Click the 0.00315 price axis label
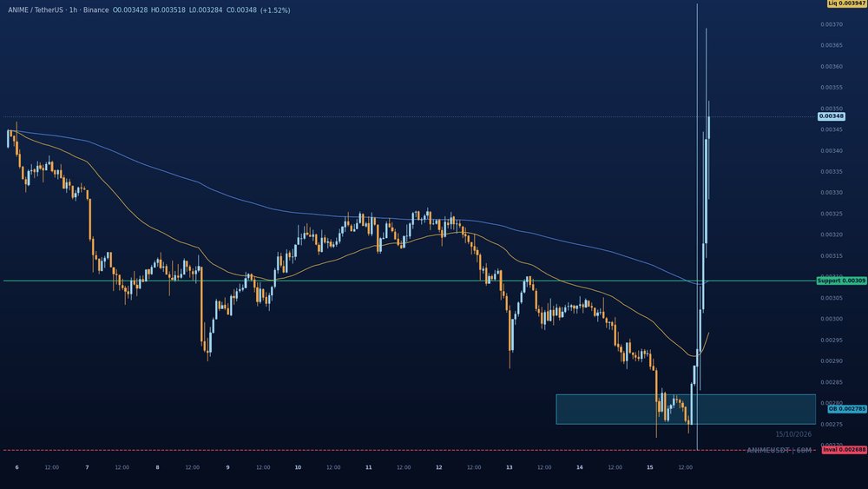The width and height of the screenshot is (868, 489). click(x=831, y=256)
